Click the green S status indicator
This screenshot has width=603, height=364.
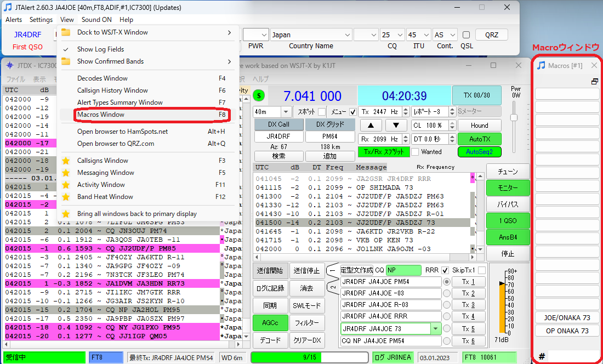click(259, 95)
